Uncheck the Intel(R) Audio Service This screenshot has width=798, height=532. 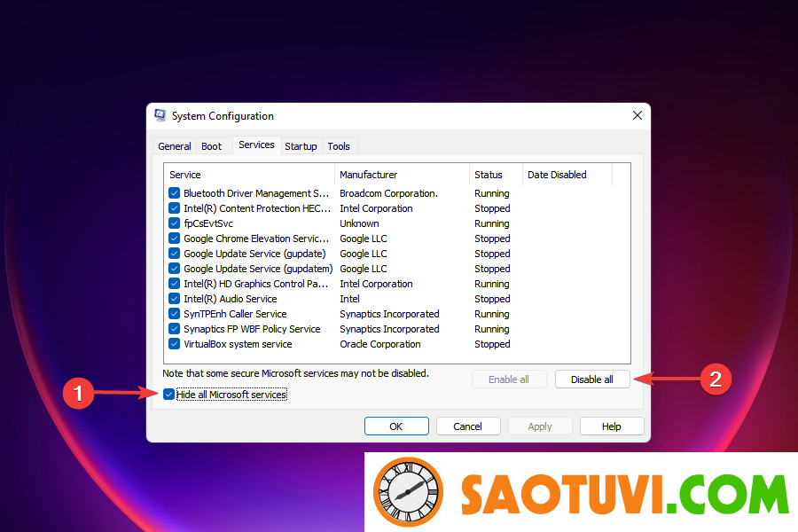tap(174, 298)
